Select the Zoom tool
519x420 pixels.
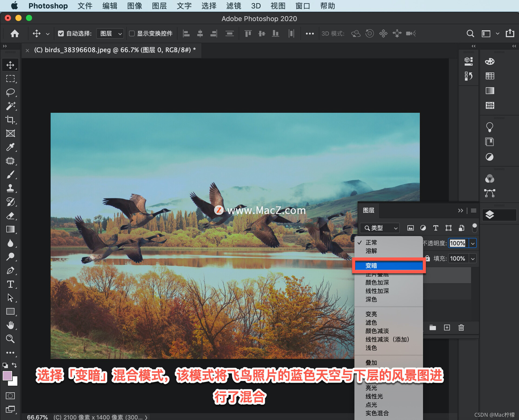(x=10, y=339)
